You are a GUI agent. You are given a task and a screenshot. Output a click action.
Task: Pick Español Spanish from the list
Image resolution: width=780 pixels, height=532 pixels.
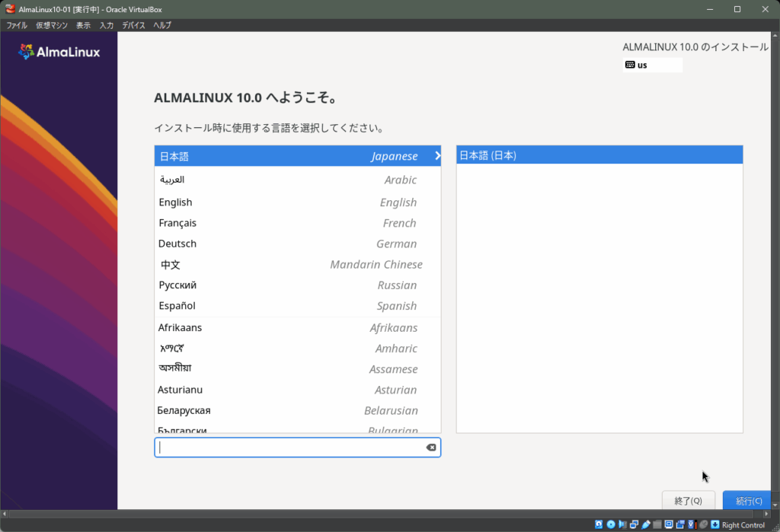[x=298, y=306]
